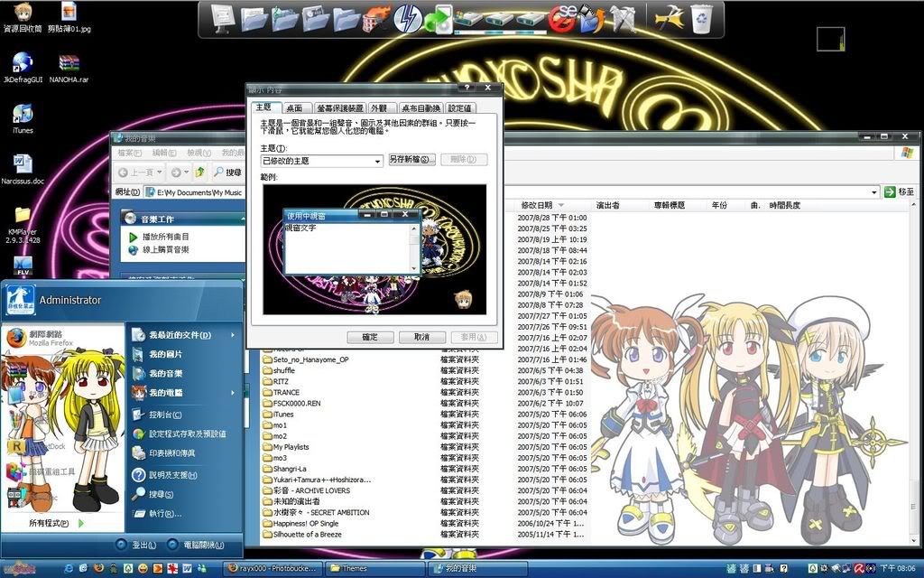This screenshot has width=924, height=578.
Task: Click the 另存新檔 button
Action: point(411,159)
